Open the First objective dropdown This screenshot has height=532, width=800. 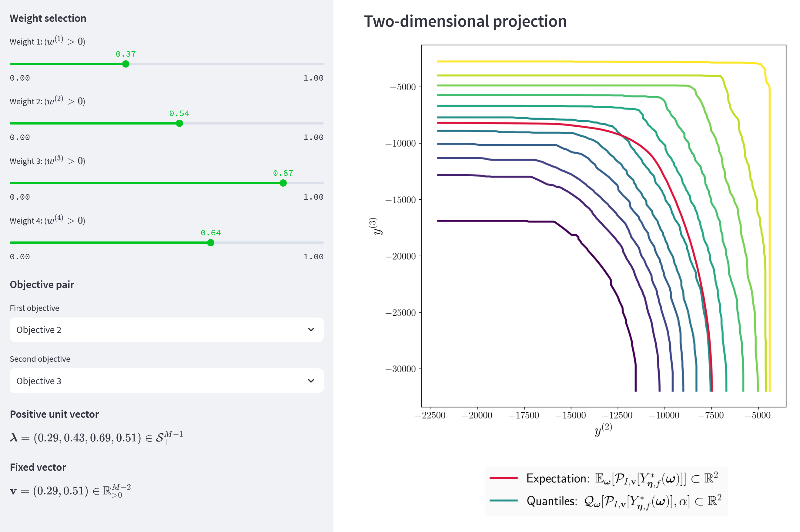(166, 330)
